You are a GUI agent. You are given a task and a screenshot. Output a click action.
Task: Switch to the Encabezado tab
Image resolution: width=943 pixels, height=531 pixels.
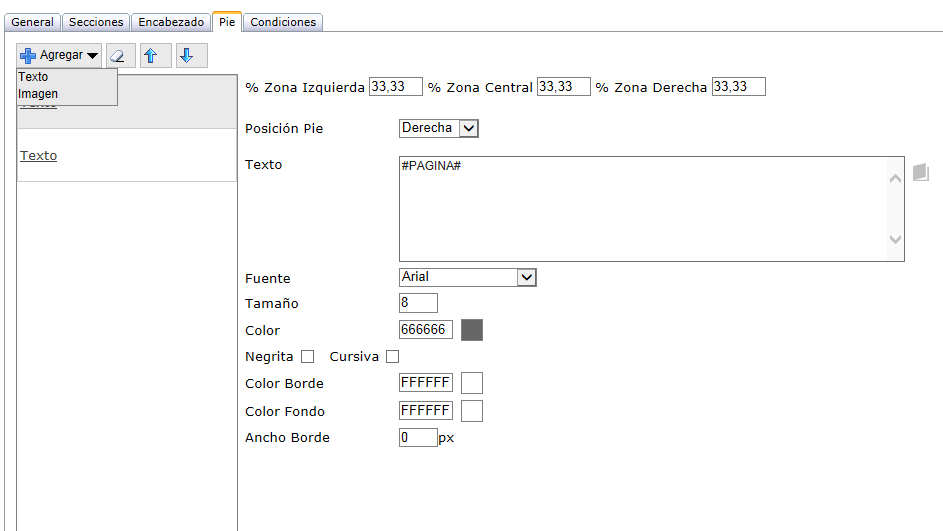click(171, 22)
